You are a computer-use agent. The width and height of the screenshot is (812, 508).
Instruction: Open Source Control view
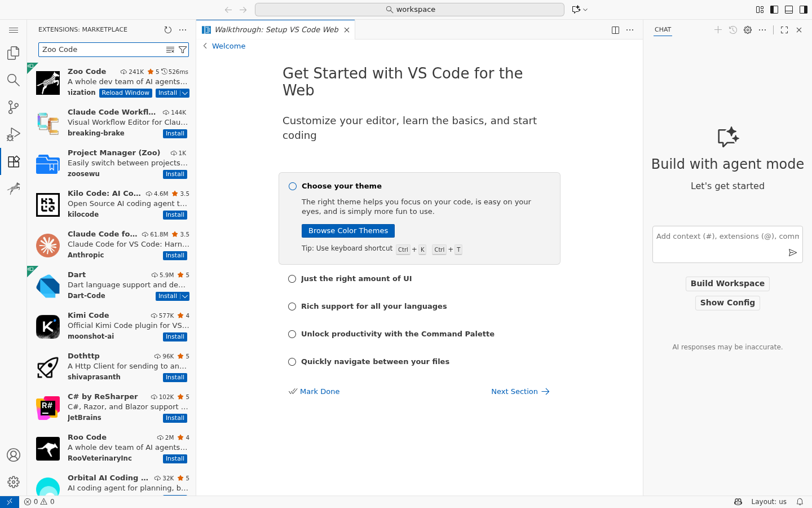[x=14, y=107]
